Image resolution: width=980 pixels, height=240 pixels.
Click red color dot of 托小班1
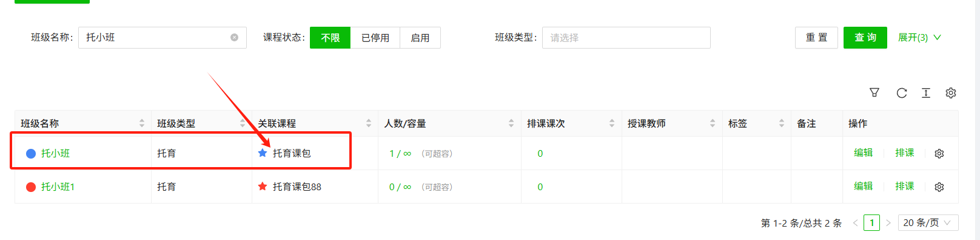(x=31, y=187)
